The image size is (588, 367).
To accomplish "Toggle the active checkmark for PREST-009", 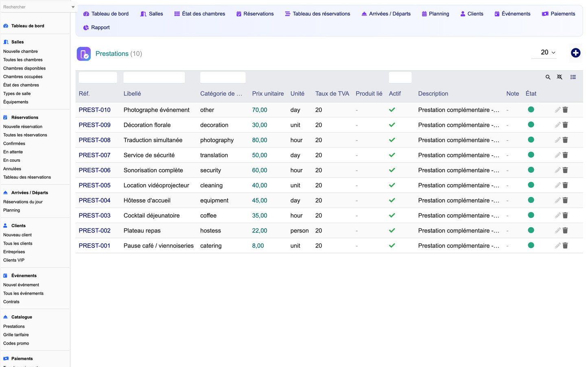I will [x=392, y=125].
